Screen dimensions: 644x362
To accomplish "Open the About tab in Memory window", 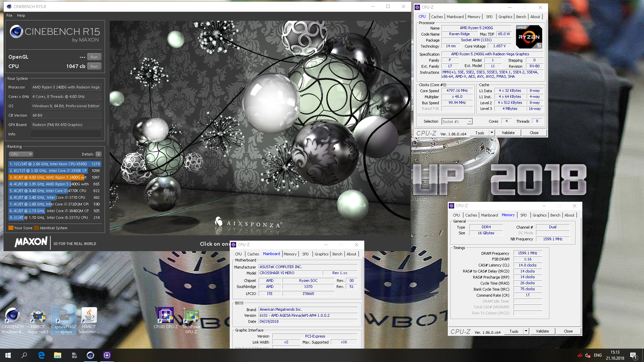I will click(x=569, y=215).
